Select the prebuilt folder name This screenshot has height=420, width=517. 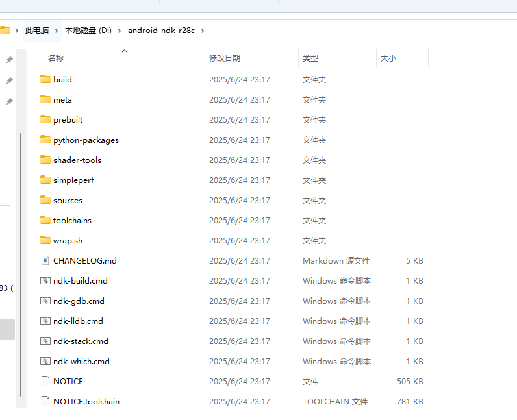point(68,119)
